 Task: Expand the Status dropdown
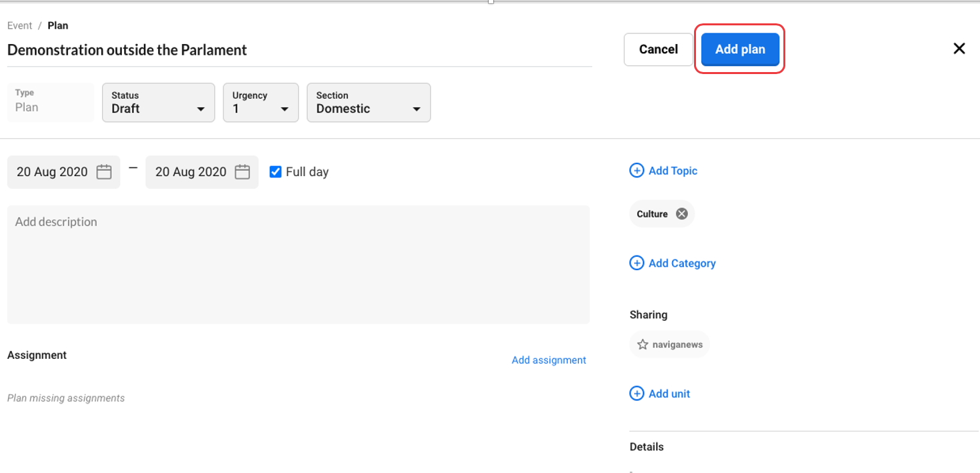[x=159, y=103]
